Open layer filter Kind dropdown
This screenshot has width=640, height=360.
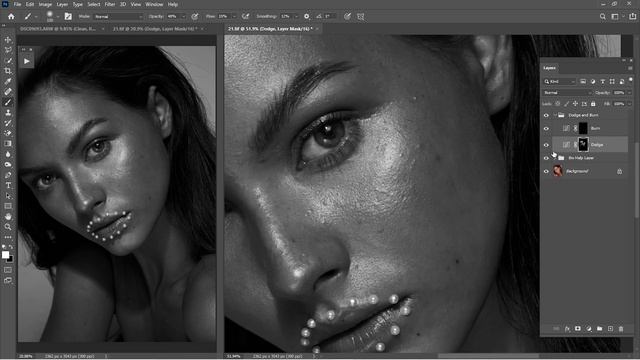coord(560,82)
